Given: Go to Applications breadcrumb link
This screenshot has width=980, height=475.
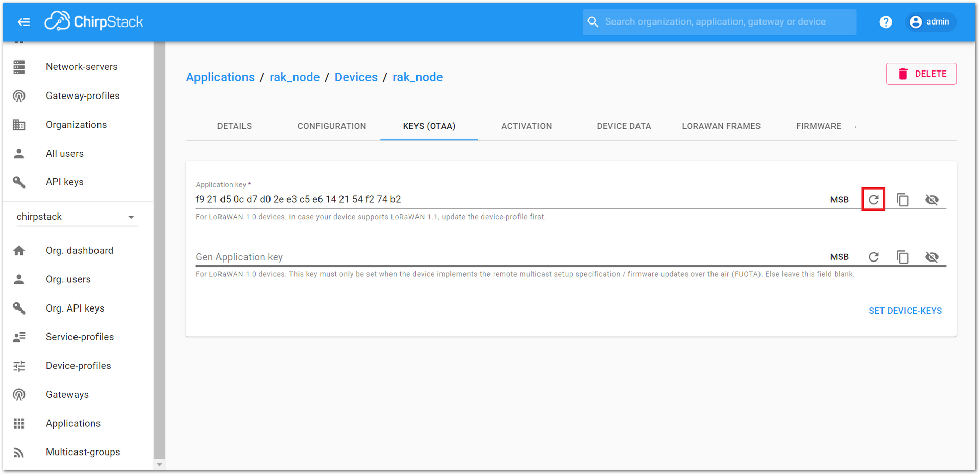Looking at the screenshot, I should tap(220, 77).
